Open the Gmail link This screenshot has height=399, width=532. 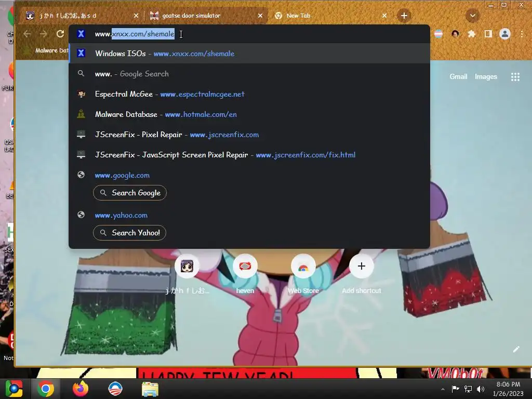point(458,77)
